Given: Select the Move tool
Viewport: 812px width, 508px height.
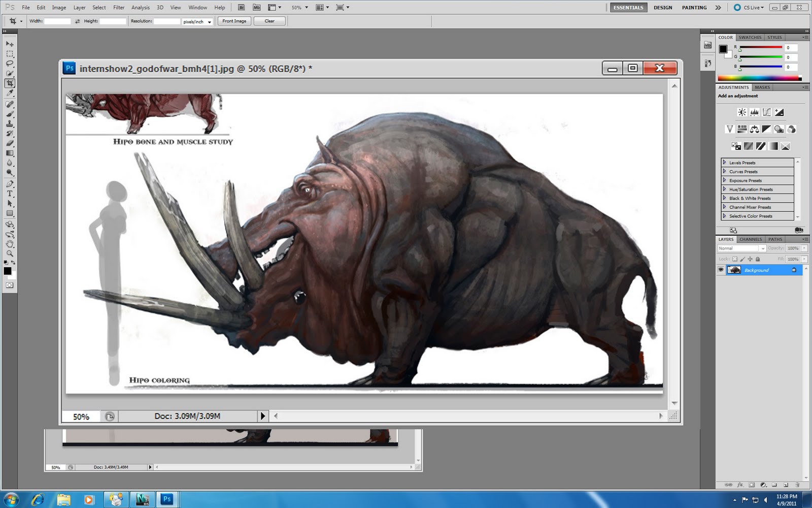Looking at the screenshot, I should 10,44.
